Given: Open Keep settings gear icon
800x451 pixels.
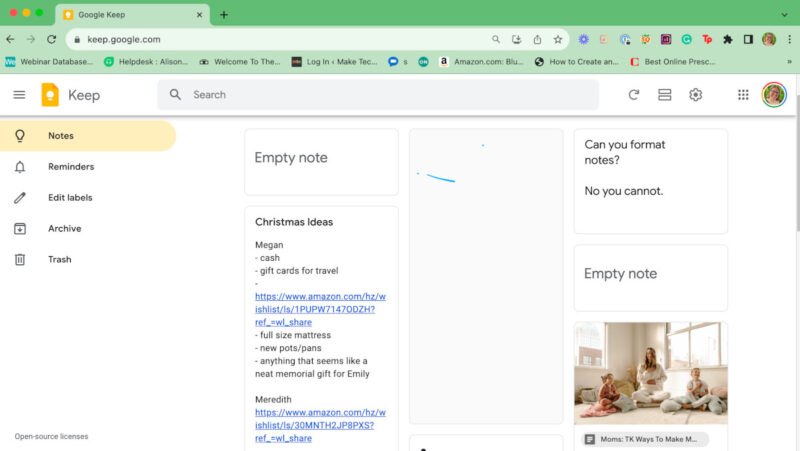Looking at the screenshot, I should 695,95.
